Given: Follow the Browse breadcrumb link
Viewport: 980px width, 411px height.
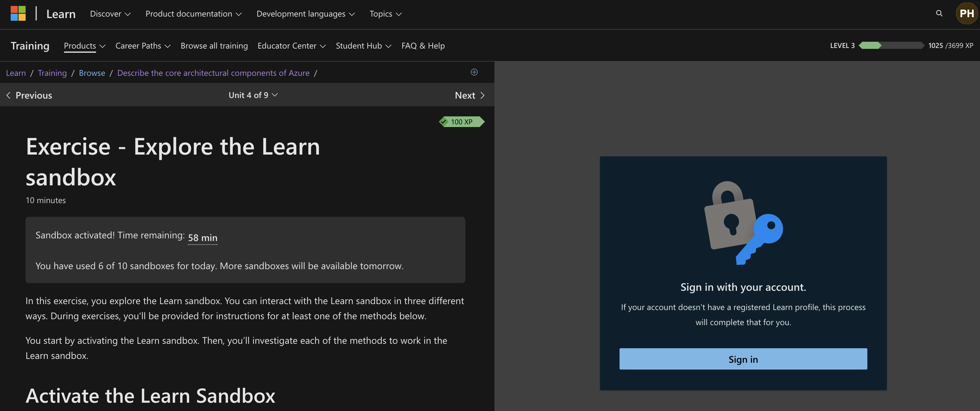Looking at the screenshot, I should pyautogui.click(x=92, y=73).
